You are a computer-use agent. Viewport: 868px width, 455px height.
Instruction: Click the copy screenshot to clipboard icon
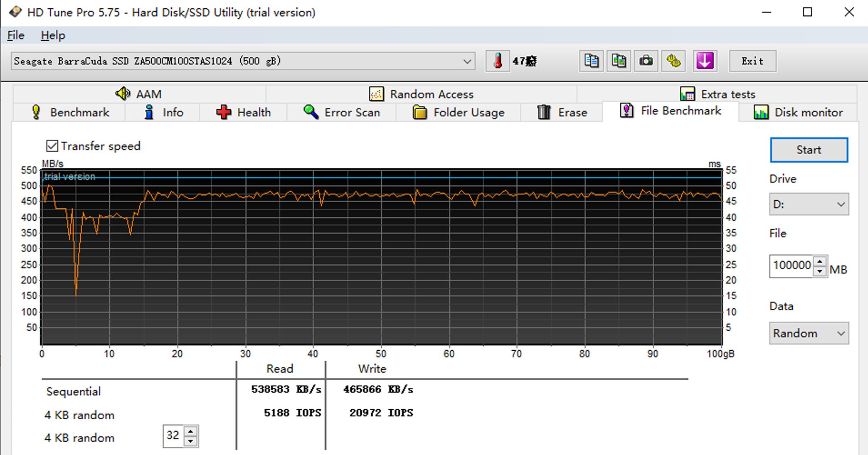(619, 61)
